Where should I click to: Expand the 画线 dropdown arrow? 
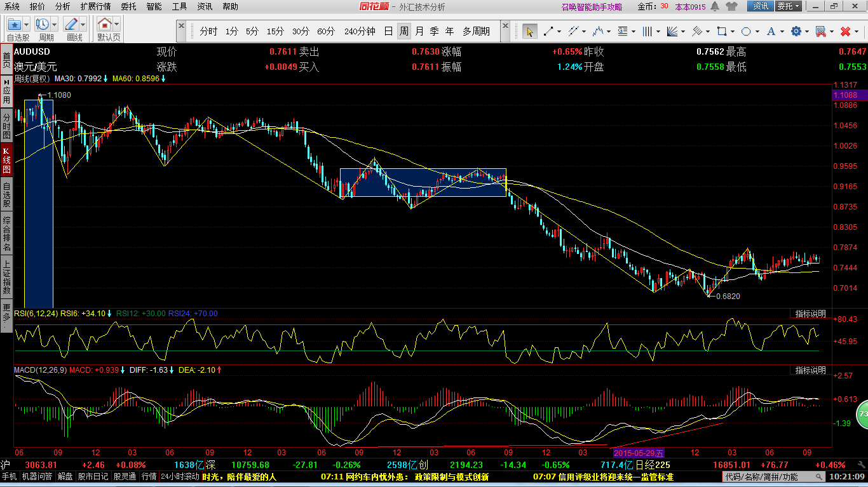[x=83, y=24]
